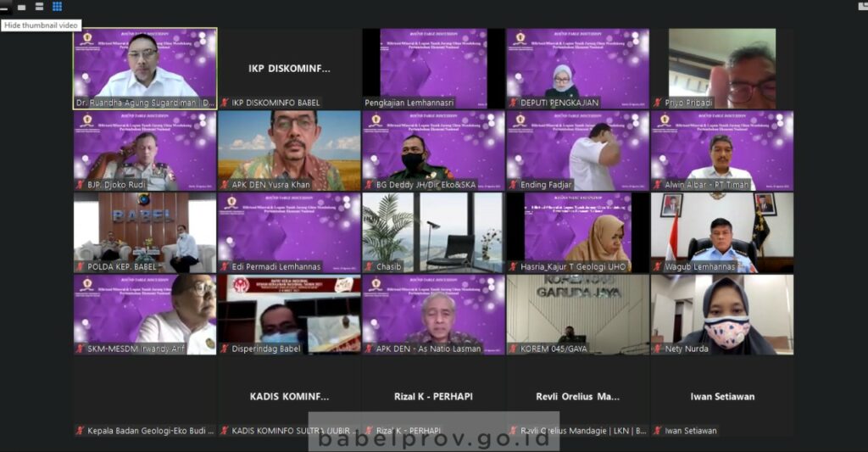Viewport: 868px width, 452px height.
Task: Select the blue gallery grid view icon
Action: [58, 7]
